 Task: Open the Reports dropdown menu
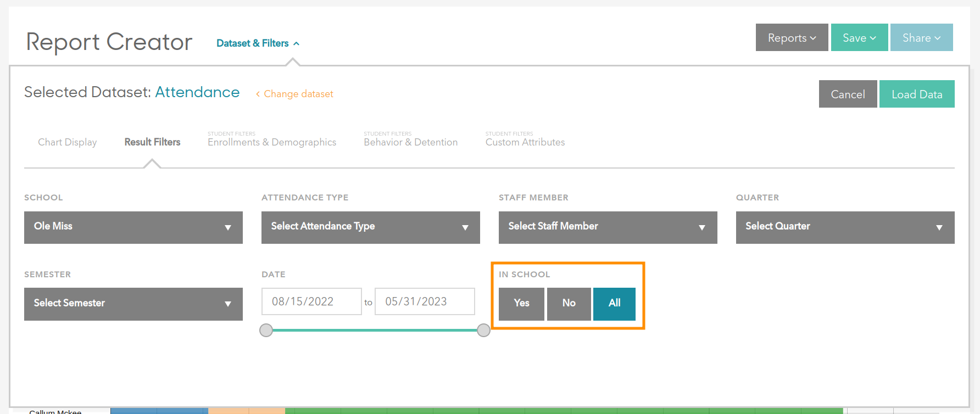point(791,38)
